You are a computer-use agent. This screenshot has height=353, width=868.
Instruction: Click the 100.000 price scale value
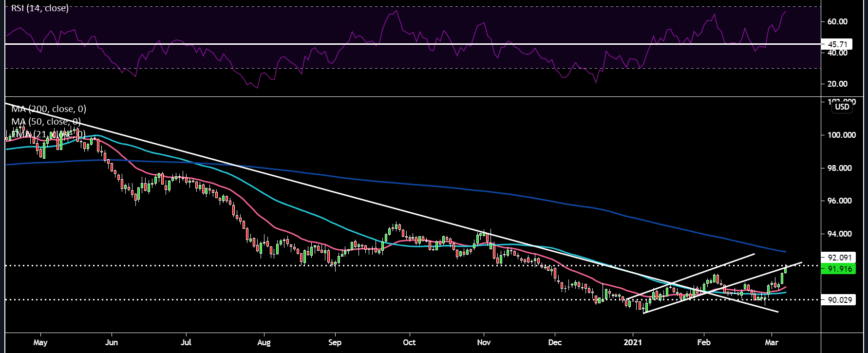841,135
